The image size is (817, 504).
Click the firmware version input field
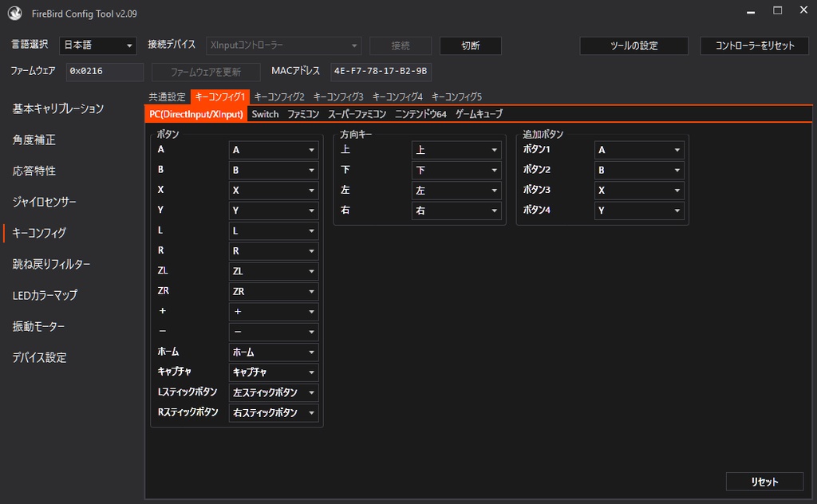[105, 72]
